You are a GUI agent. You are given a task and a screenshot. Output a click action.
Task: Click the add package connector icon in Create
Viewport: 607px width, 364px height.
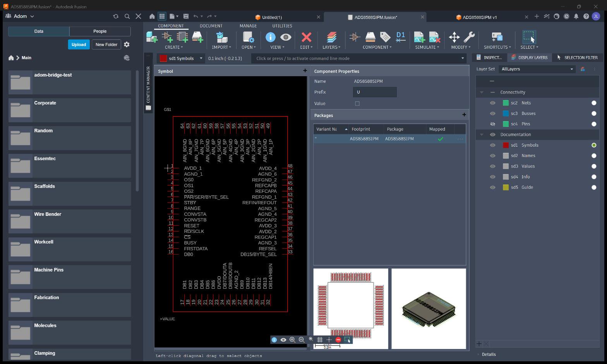[x=197, y=37]
